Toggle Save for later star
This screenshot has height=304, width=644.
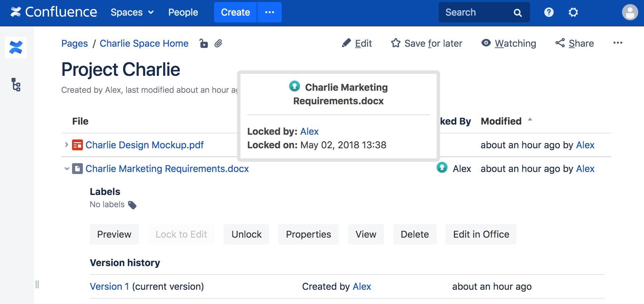coord(427,43)
